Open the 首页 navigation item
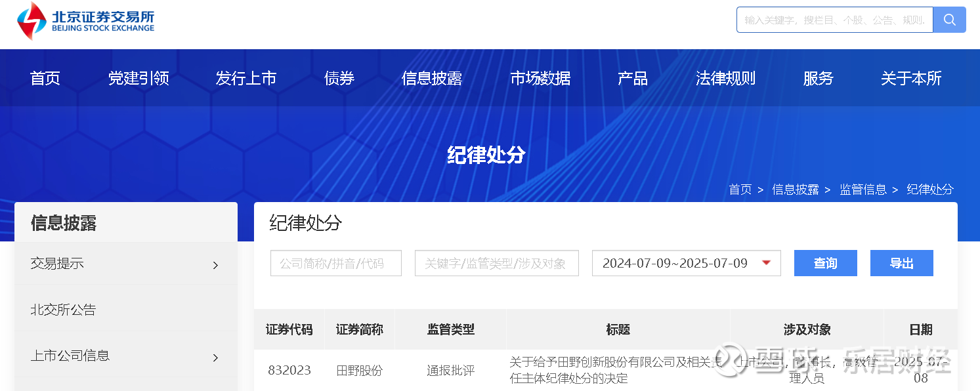 point(45,79)
